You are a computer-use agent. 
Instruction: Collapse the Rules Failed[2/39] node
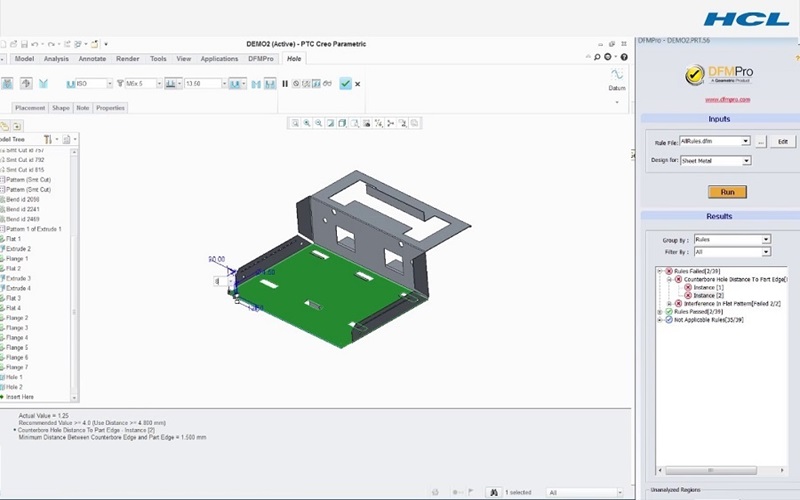[x=660, y=271]
